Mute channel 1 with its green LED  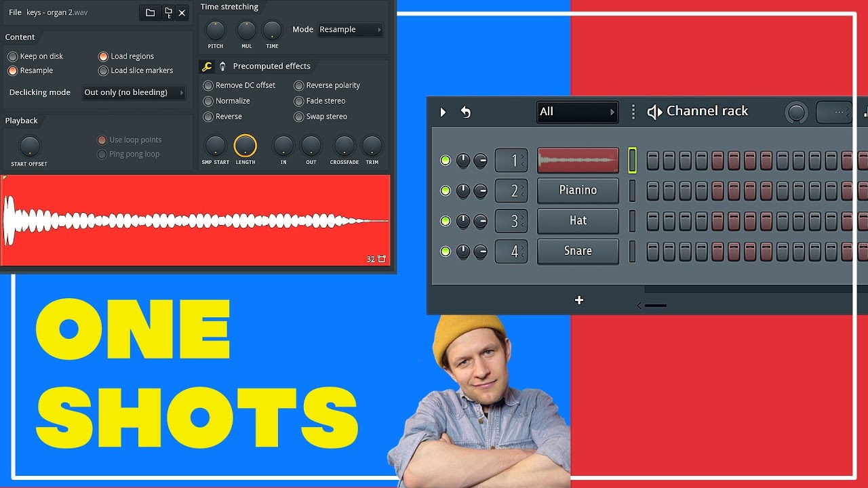(446, 161)
